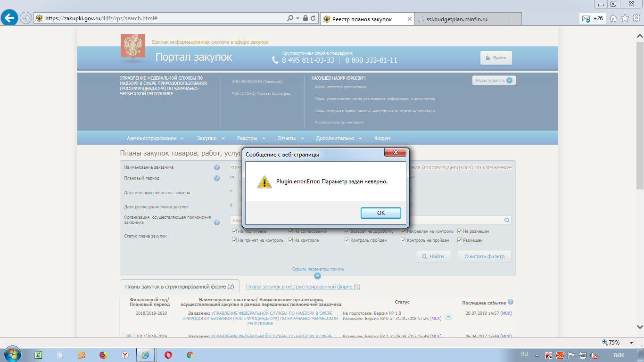This screenshot has height=362, width=644.
Task: Click the Internet Explorer back arrow button
Action: click(9, 18)
